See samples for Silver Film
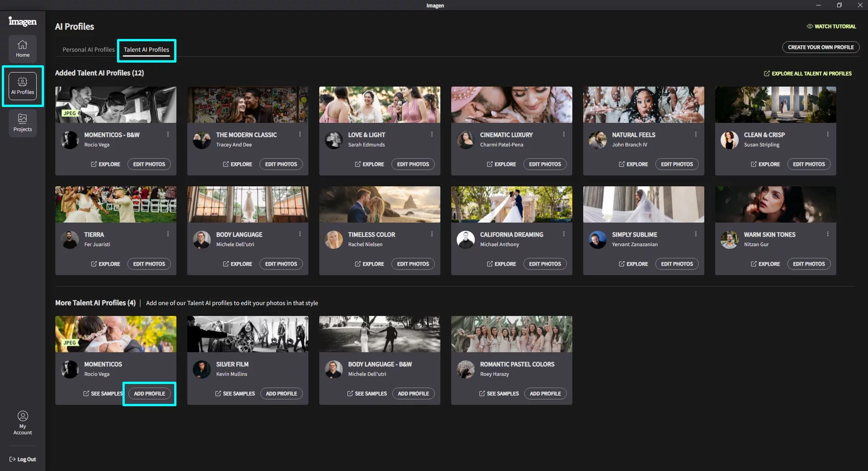The width and height of the screenshot is (868, 471). [235, 393]
